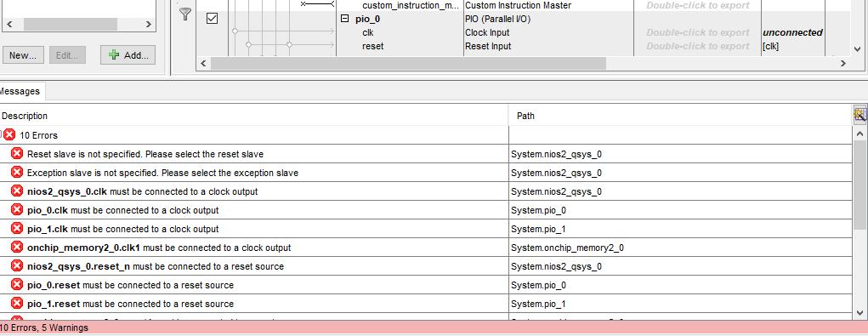The width and height of the screenshot is (868, 336).
Task: Click the 10 Errors red icon
Action: (10, 134)
